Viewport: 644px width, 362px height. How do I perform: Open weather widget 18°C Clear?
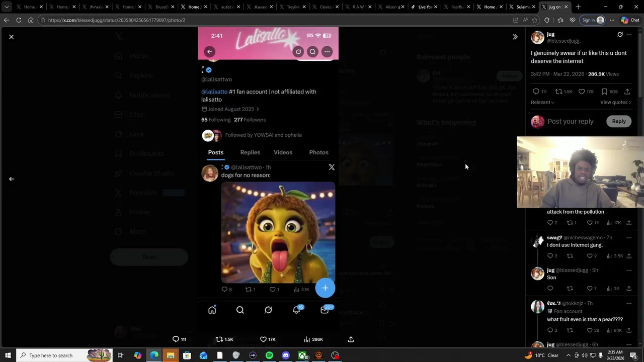541,355
